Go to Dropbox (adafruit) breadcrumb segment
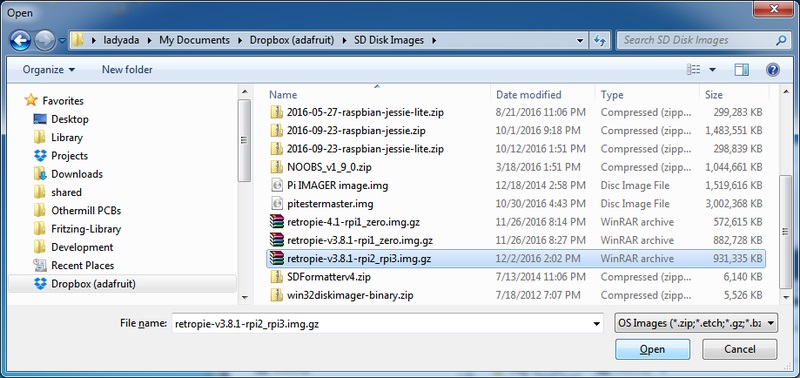This screenshot has height=378, width=800. 292,40
